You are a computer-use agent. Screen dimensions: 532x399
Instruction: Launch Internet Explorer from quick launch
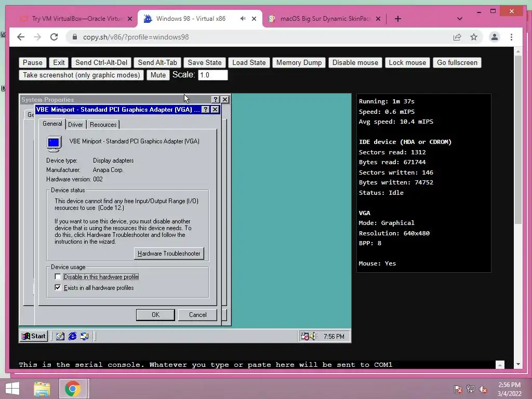[x=72, y=336]
